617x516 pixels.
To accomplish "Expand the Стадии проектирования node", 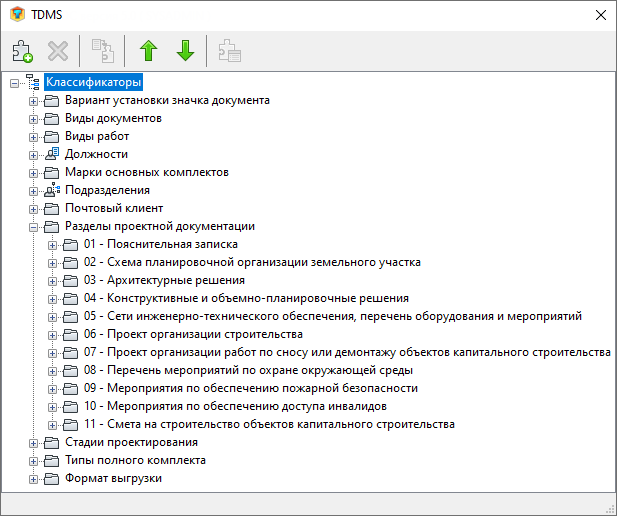I will (33, 443).
